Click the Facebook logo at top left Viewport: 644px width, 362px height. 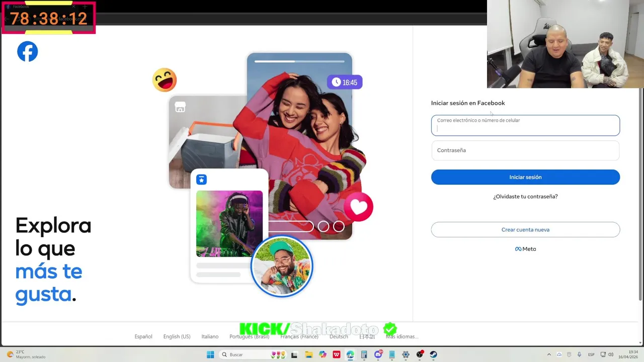(x=28, y=51)
